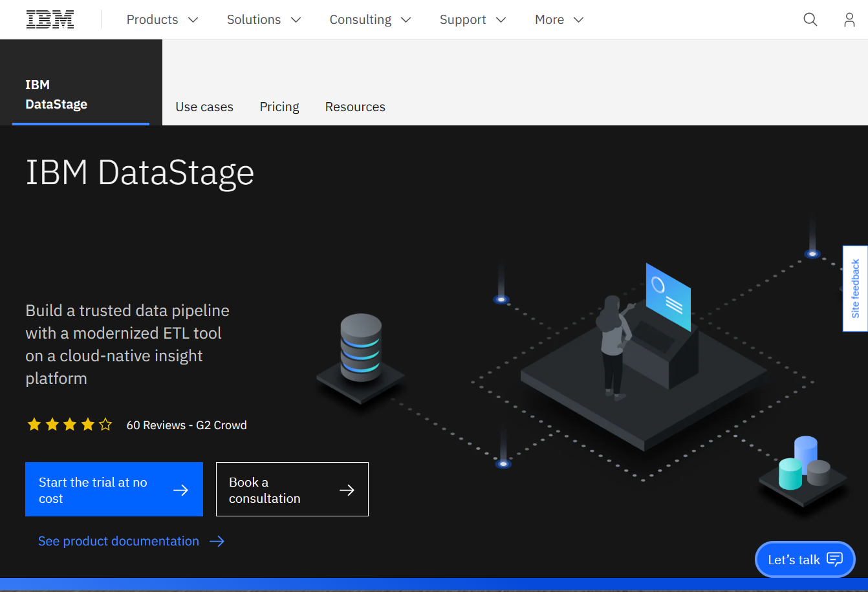Open the Resources tab

point(355,107)
